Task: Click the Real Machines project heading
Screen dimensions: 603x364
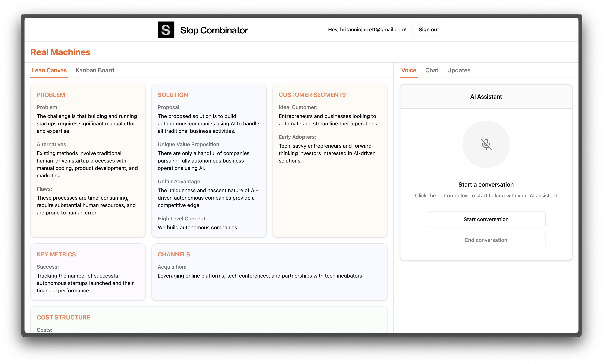Action: tap(60, 52)
